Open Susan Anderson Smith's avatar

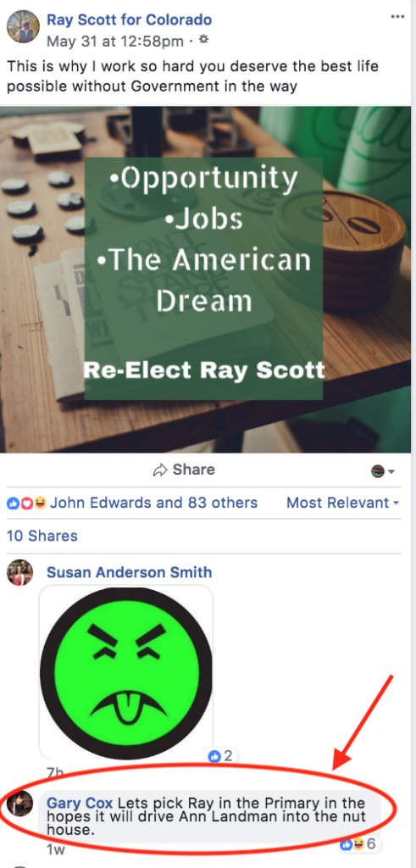20,573
